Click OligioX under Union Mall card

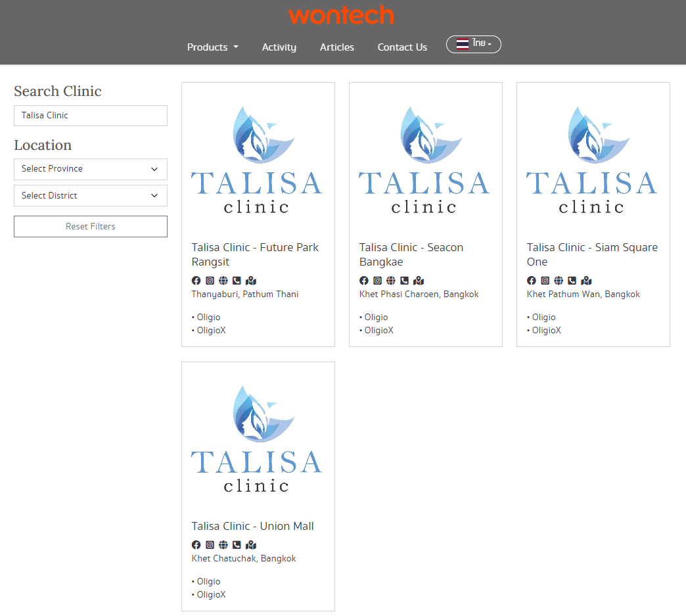pos(212,594)
